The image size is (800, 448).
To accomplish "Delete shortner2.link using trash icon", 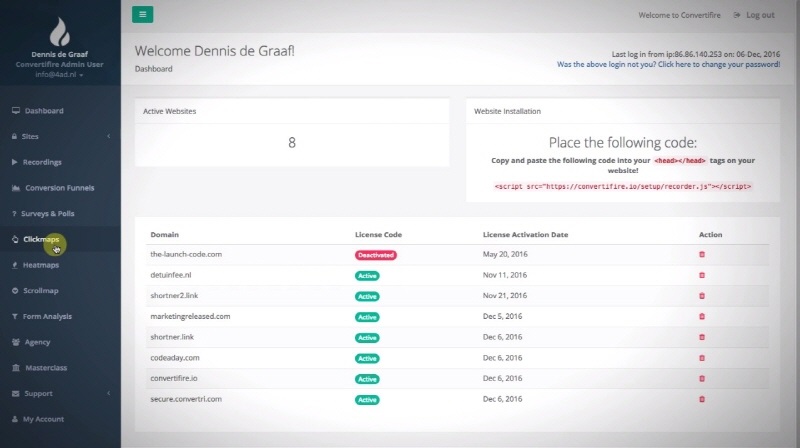I will click(702, 295).
